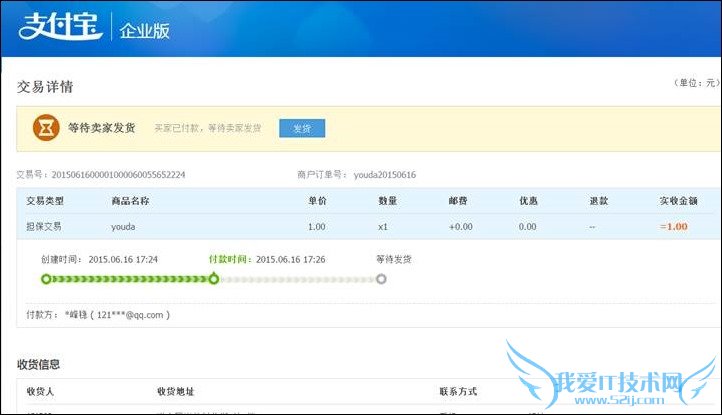Click the received amount =1.00
The image size is (722, 415).
[674, 227]
